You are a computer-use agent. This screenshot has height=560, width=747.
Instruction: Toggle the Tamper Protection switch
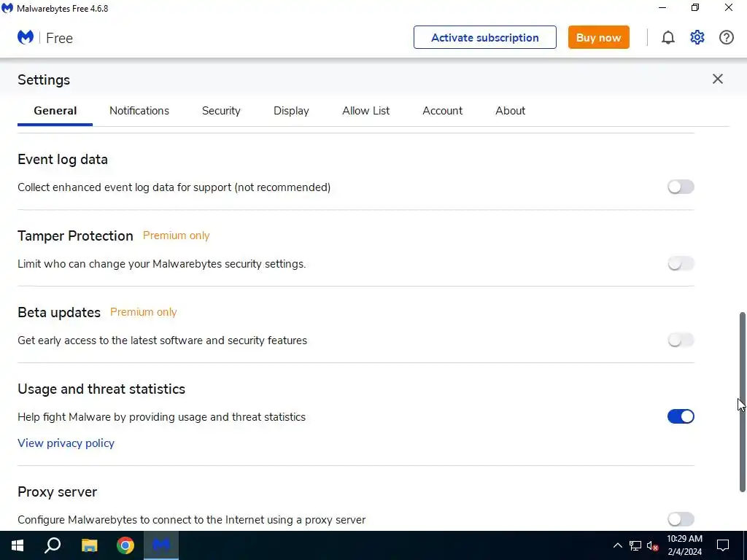pos(681,263)
